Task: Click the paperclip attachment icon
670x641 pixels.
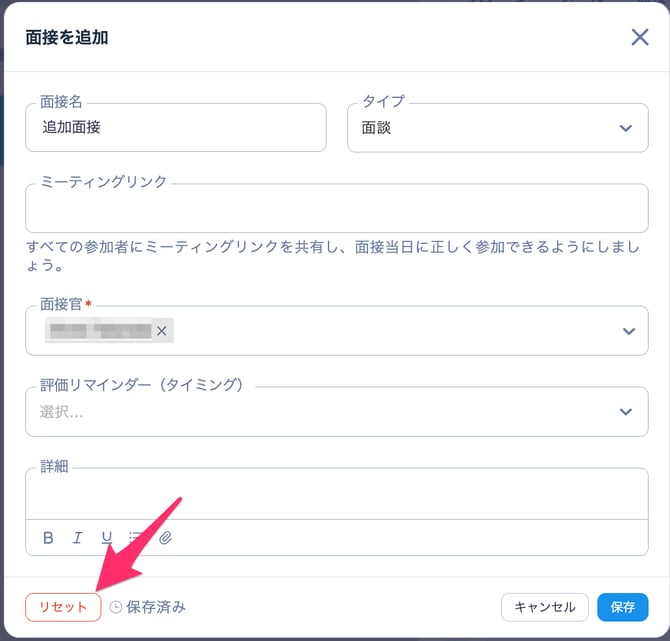Action: (166, 538)
